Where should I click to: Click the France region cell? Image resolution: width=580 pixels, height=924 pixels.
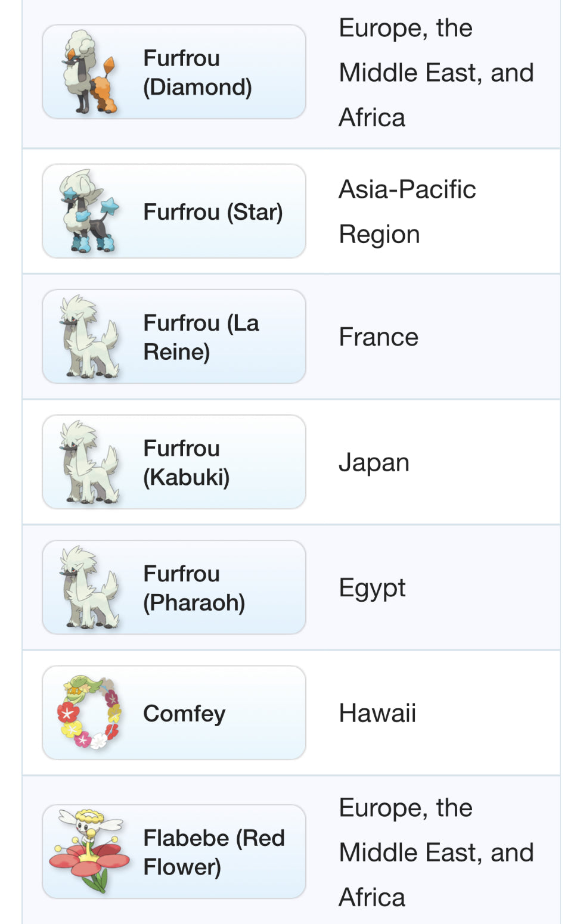379,337
